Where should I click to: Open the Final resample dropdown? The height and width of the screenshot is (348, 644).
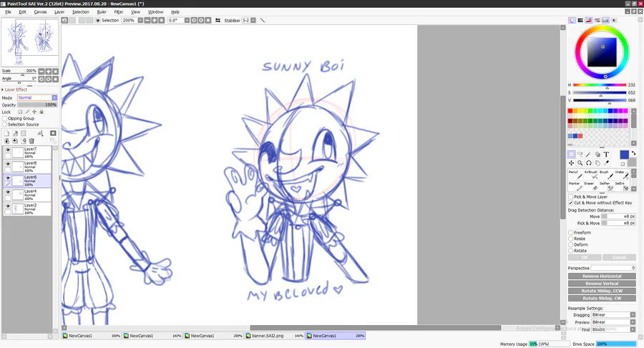click(x=633, y=329)
